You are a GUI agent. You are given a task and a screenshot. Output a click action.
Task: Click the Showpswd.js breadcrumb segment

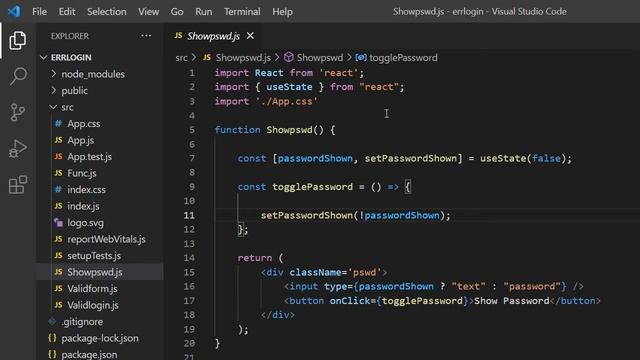243,58
